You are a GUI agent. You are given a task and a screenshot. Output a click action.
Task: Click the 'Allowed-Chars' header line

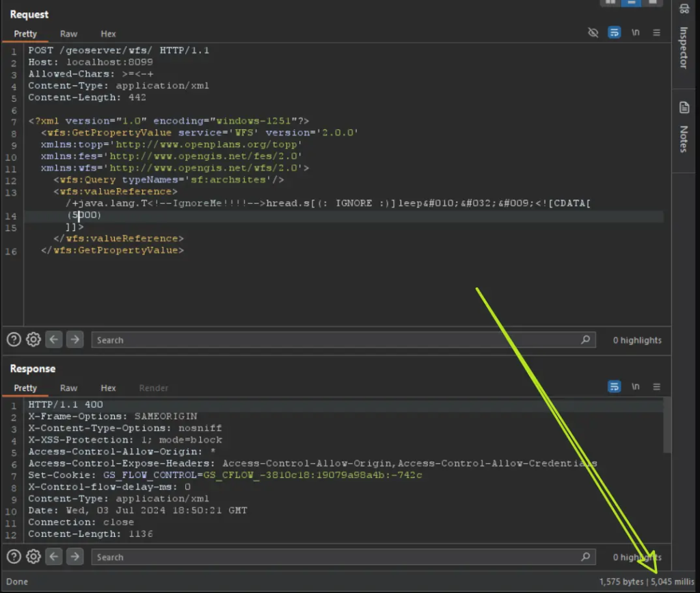pyautogui.click(x=91, y=74)
